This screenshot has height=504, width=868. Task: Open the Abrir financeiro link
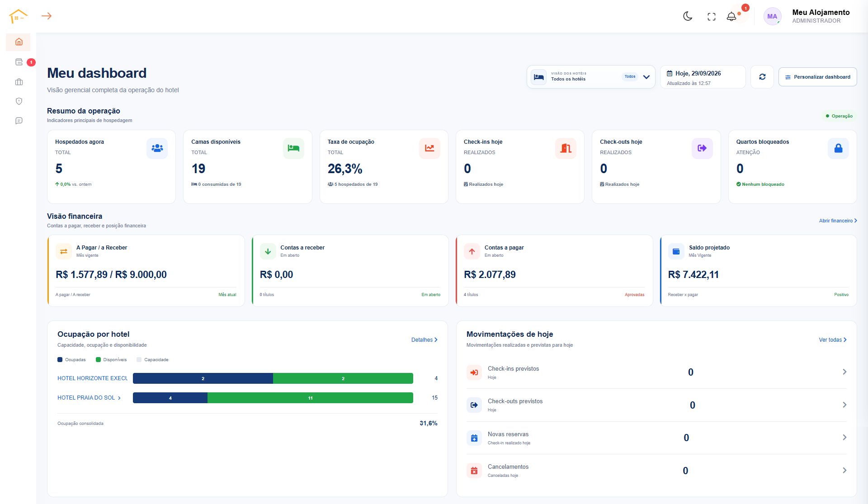838,221
